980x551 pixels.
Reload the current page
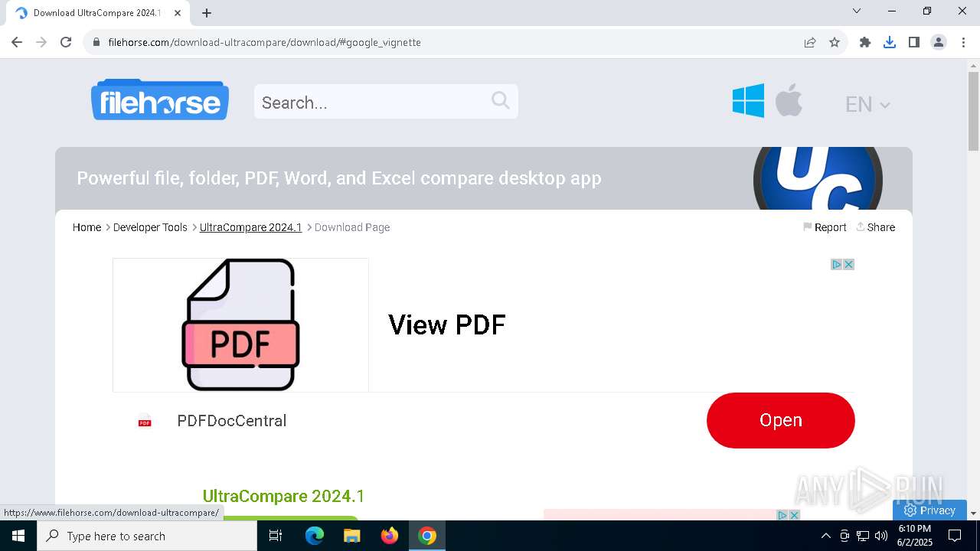pos(66,42)
